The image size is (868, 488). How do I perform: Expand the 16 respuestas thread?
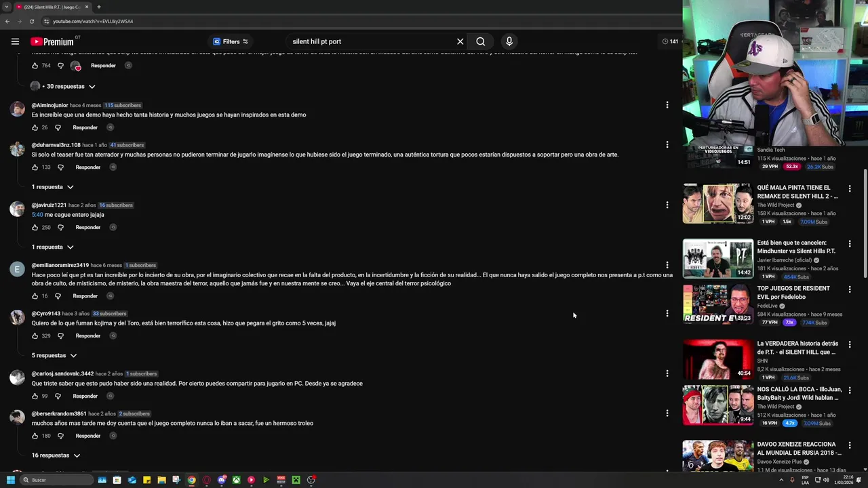pos(56,455)
